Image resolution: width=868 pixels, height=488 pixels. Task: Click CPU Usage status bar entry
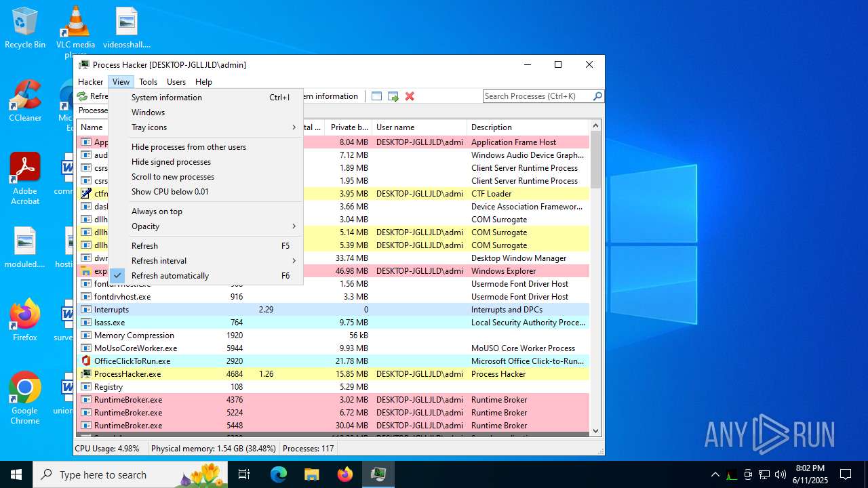pyautogui.click(x=107, y=448)
